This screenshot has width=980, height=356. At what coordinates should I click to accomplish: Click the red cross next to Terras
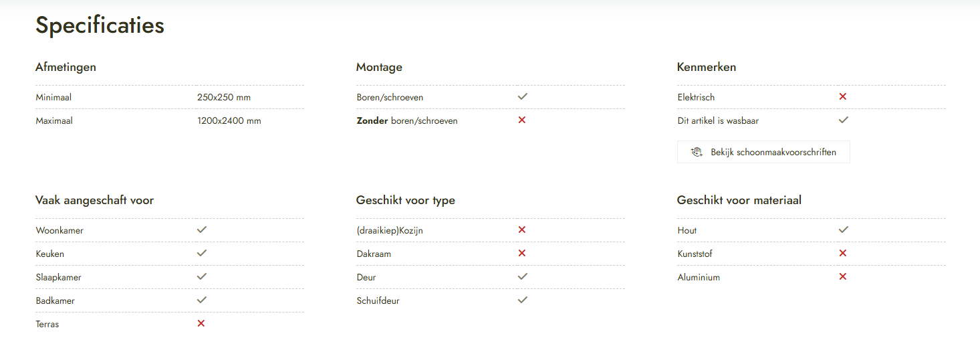click(x=201, y=323)
